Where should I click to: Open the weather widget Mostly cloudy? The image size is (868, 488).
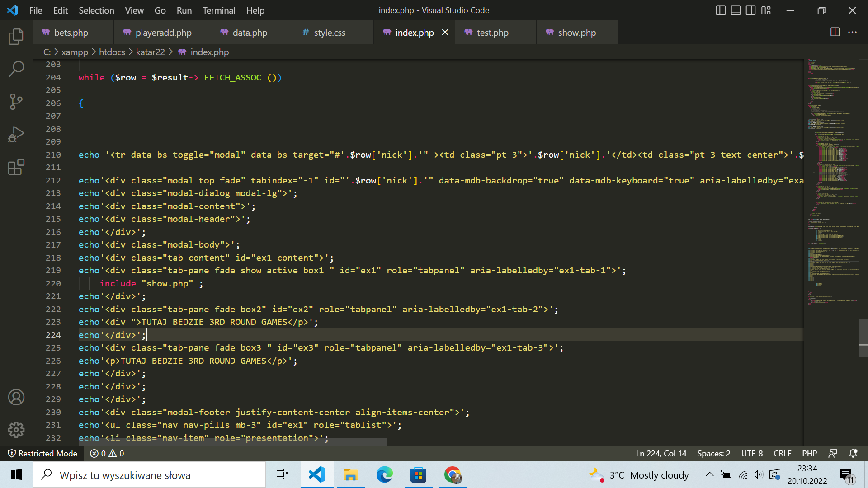pyautogui.click(x=639, y=475)
